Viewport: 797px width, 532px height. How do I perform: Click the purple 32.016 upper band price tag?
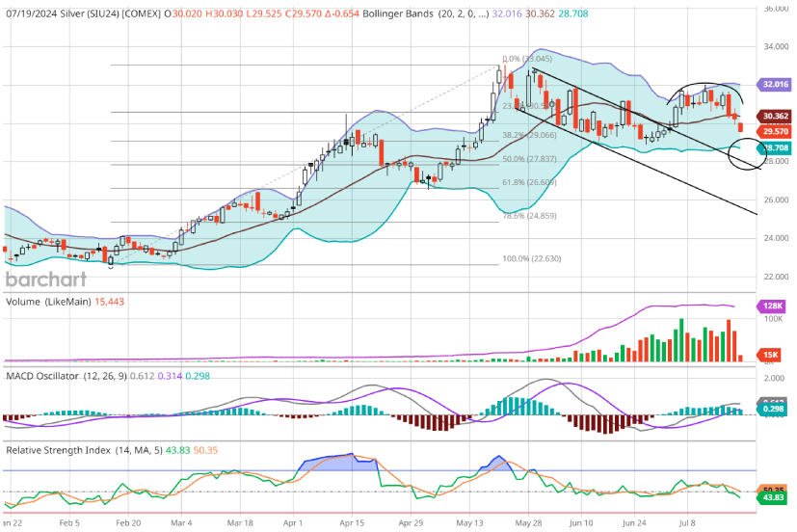[776, 85]
